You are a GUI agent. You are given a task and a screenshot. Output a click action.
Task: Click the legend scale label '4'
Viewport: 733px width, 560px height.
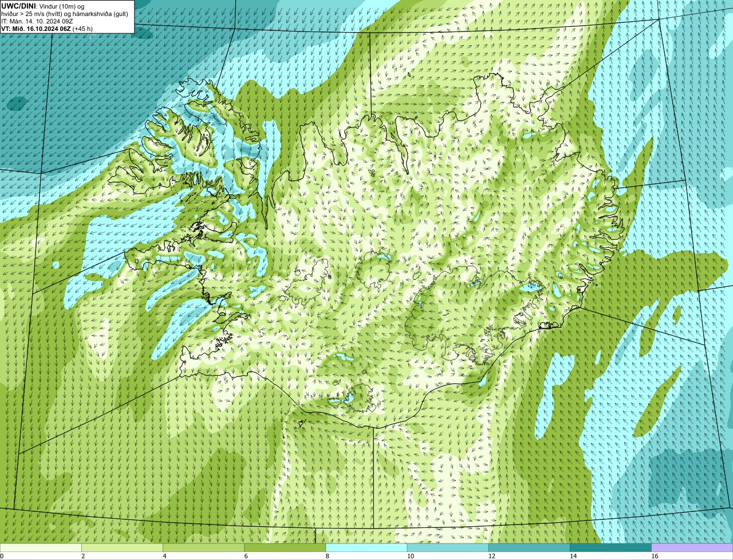coord(164,556)
